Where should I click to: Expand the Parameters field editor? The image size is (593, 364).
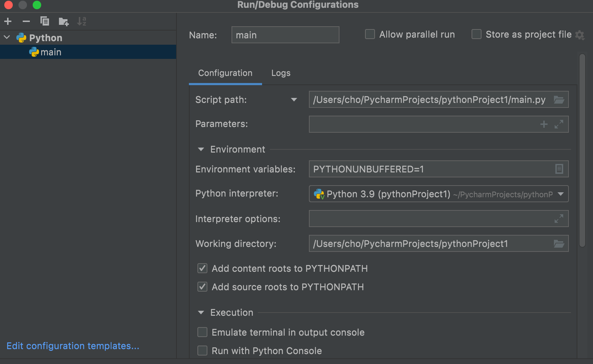tap(559, 124)
